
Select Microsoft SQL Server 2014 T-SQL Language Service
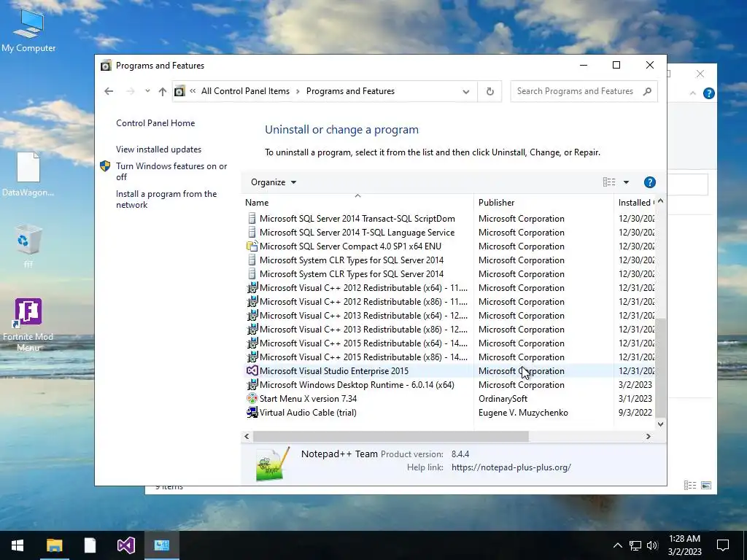tap(357, 233)
